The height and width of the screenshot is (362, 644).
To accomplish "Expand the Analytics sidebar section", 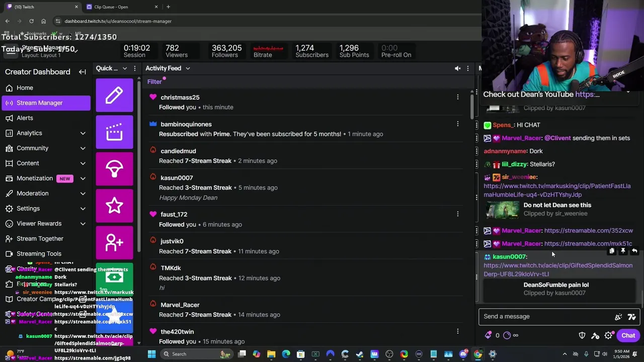I will (83, 133).
